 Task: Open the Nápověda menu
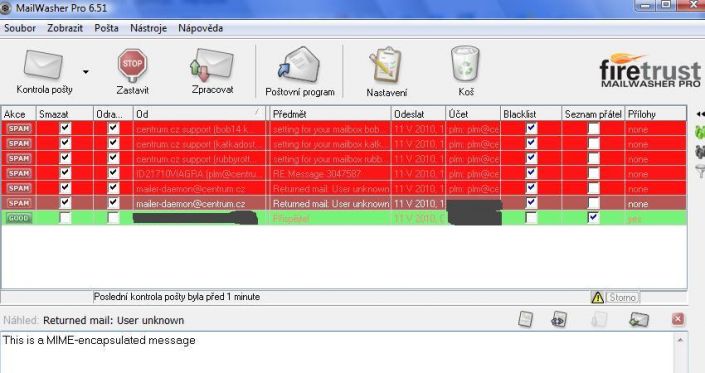click(201, 28)
